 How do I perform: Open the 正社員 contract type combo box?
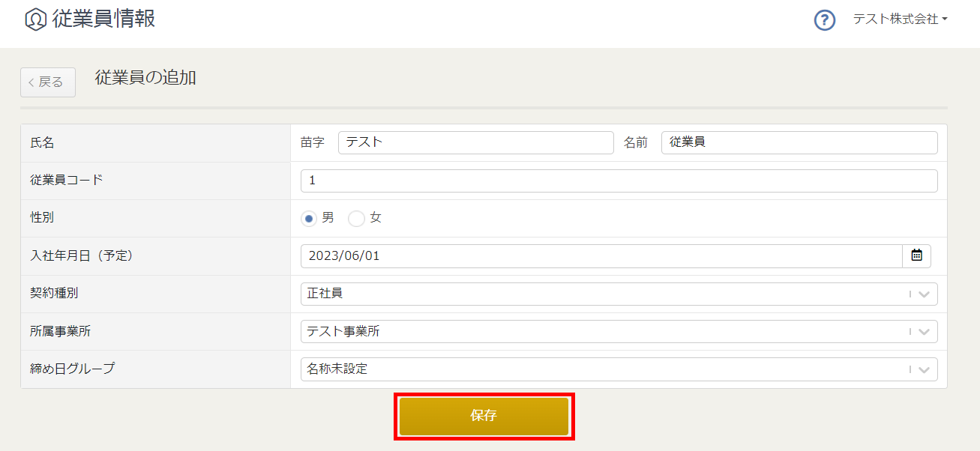[619, 294]
